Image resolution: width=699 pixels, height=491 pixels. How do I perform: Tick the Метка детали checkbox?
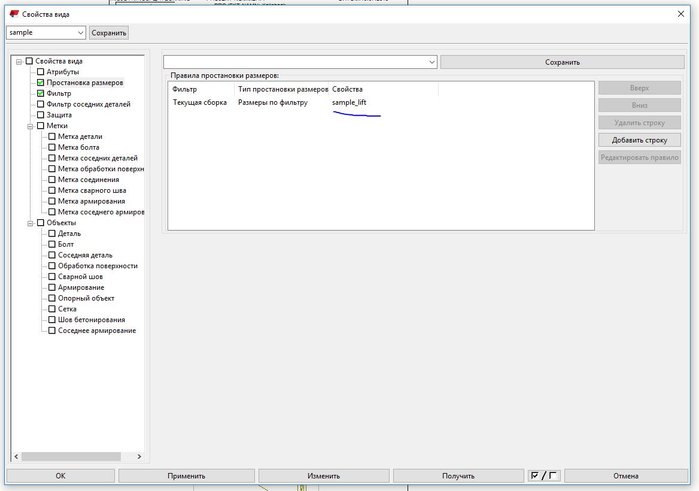[52, 136]
